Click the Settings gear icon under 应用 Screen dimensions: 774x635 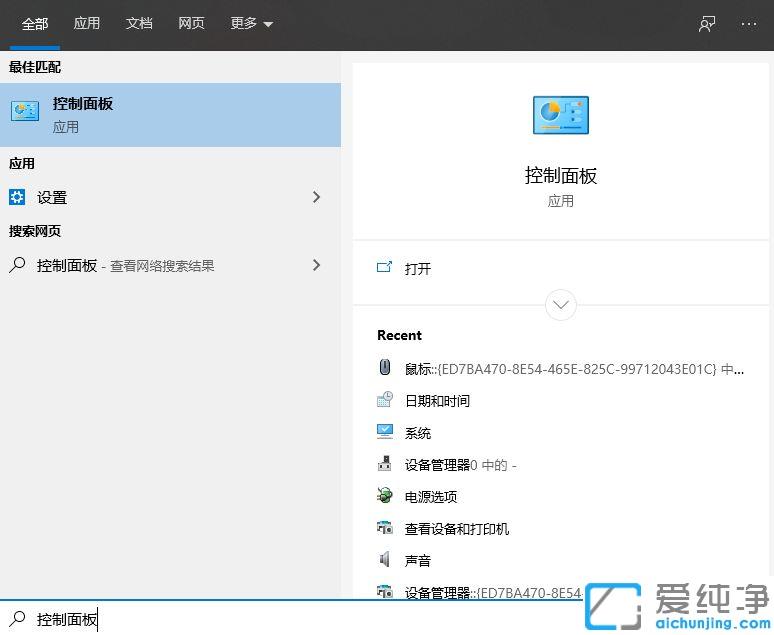coord(17,197)
